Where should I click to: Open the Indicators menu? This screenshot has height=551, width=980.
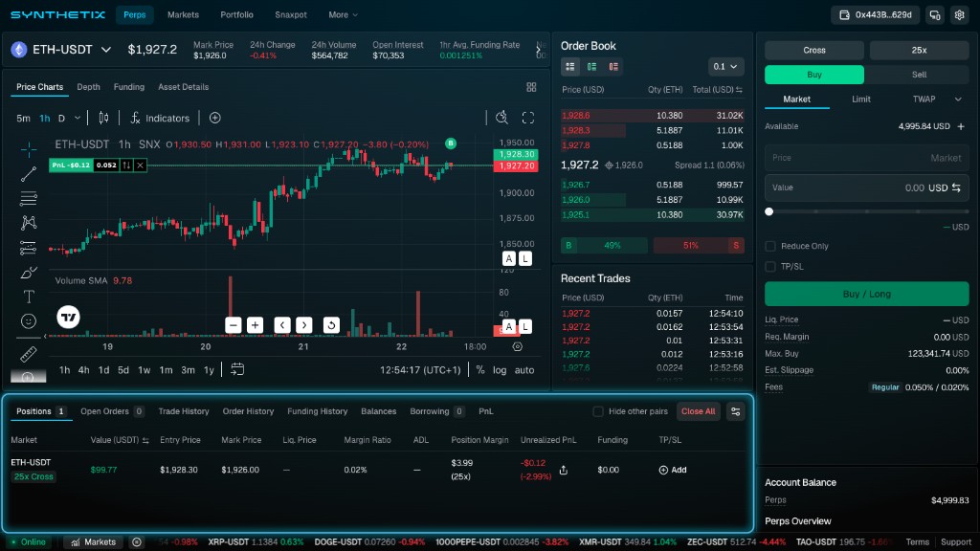pos(160,118)
